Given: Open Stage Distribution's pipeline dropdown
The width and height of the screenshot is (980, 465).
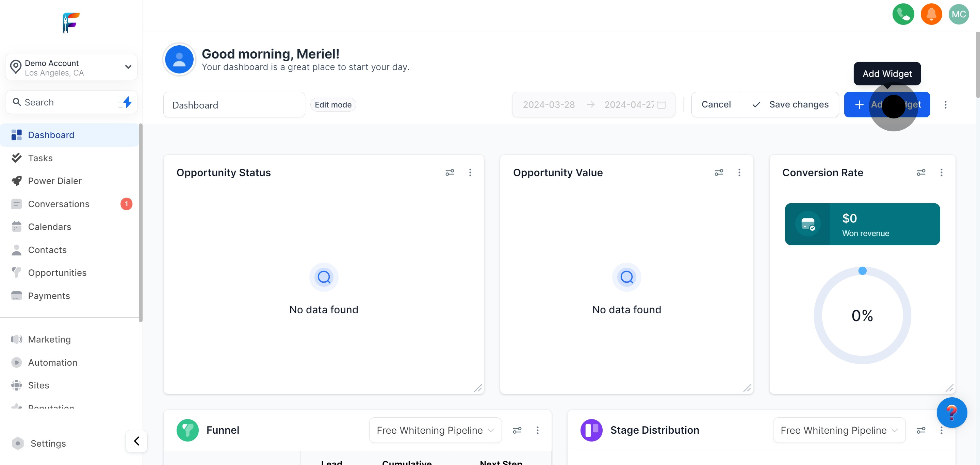Looking at the screenshot, I should pyautogui.click(x=838, y=430).
